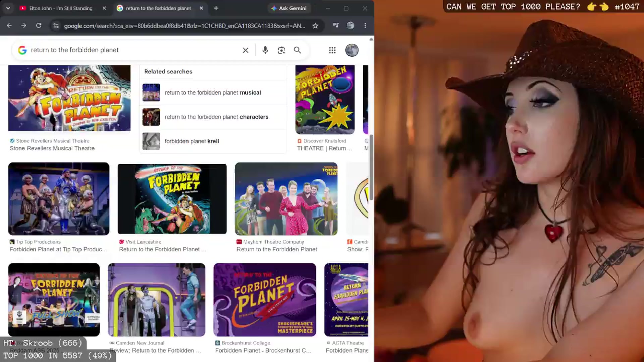Follow Mayhem Theatre Company Return to the Forbidden Planet link
This screenshot has height=362, width=644.
click(277, 249)
